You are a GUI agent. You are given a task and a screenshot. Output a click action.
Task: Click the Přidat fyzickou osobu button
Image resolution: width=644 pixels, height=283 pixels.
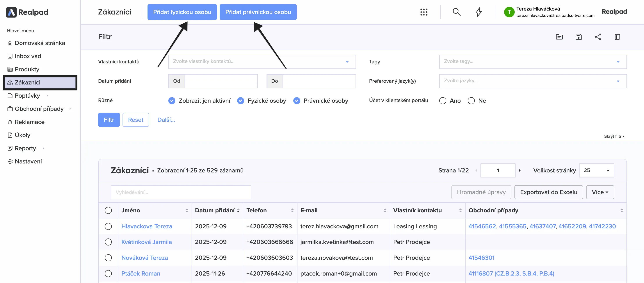182,12
